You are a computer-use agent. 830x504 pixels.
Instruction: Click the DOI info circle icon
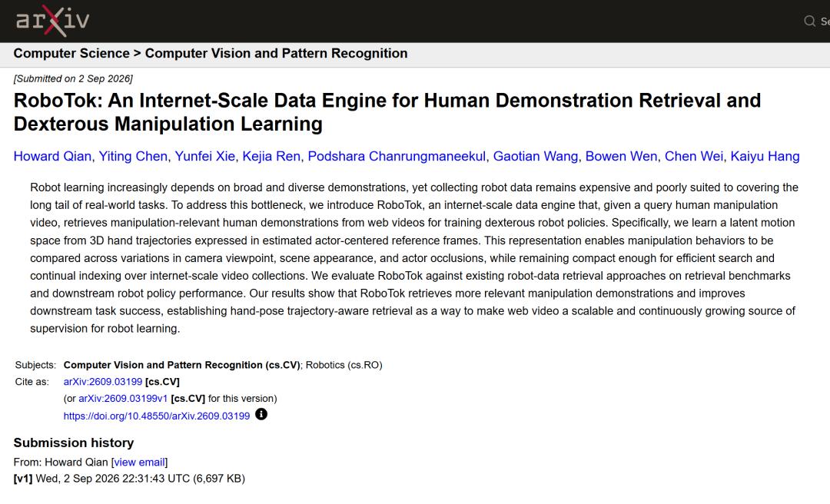pyautogui.click(x=261, y=414)
